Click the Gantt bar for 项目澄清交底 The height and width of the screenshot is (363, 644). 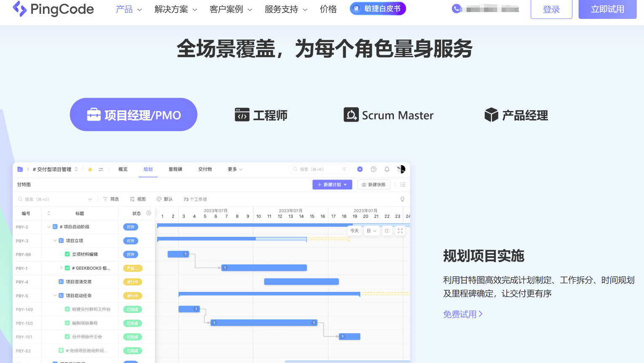(302, 282)
